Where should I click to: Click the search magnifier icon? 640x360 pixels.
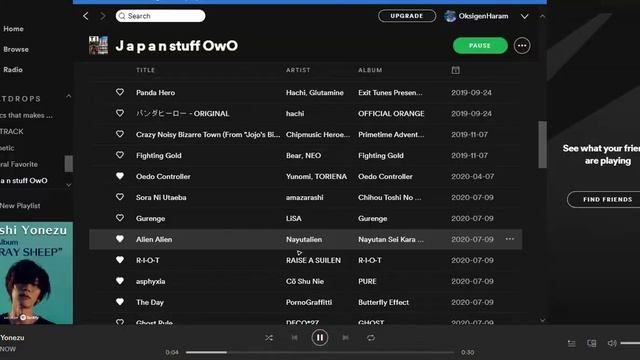pos(122,16)
